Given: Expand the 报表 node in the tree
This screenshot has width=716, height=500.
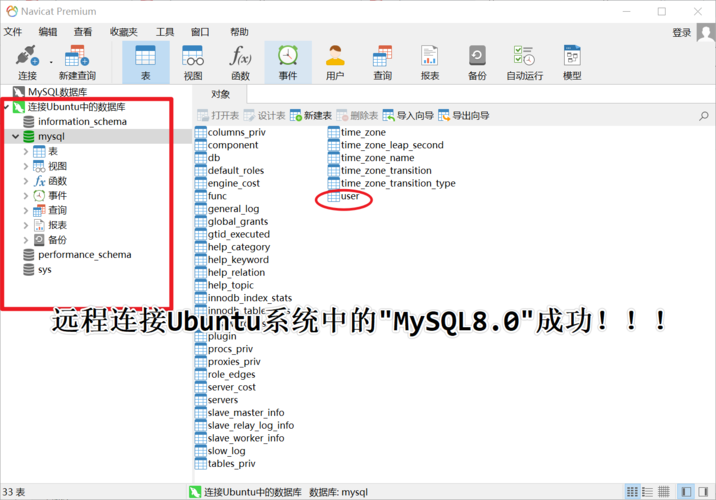Looking at the screenshot, I should pyautogui.click(x=26, y=225).
